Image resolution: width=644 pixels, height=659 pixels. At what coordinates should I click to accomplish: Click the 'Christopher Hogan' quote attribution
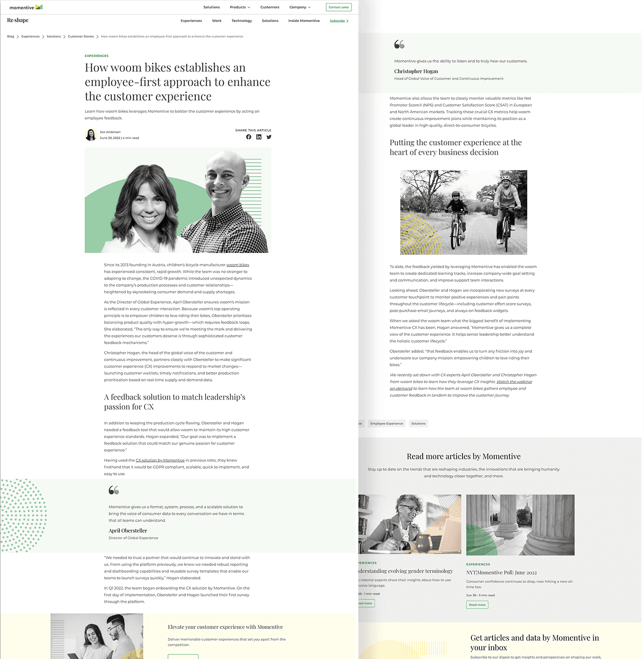pyautogui.click(x=416, y=71)
